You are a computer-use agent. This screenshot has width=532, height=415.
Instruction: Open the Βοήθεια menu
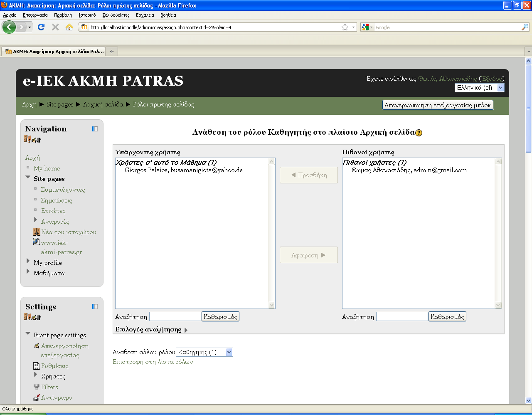(x=168, y=15)
